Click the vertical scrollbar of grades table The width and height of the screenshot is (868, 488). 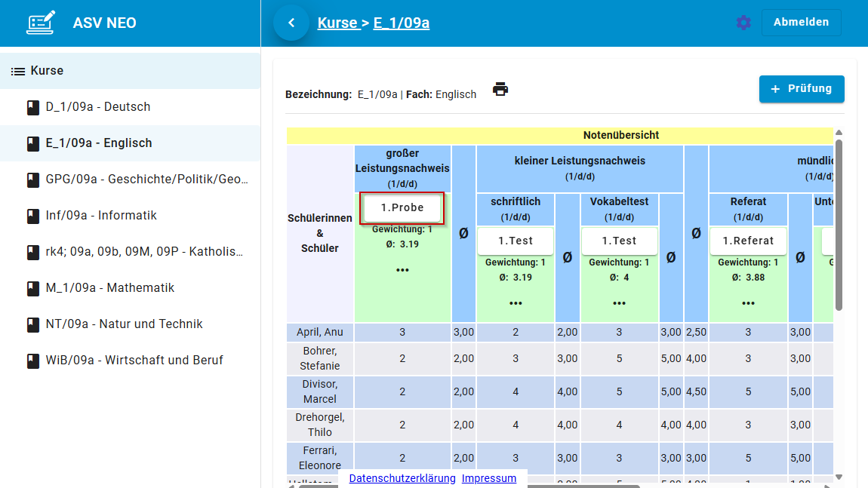tap(839, 226)
